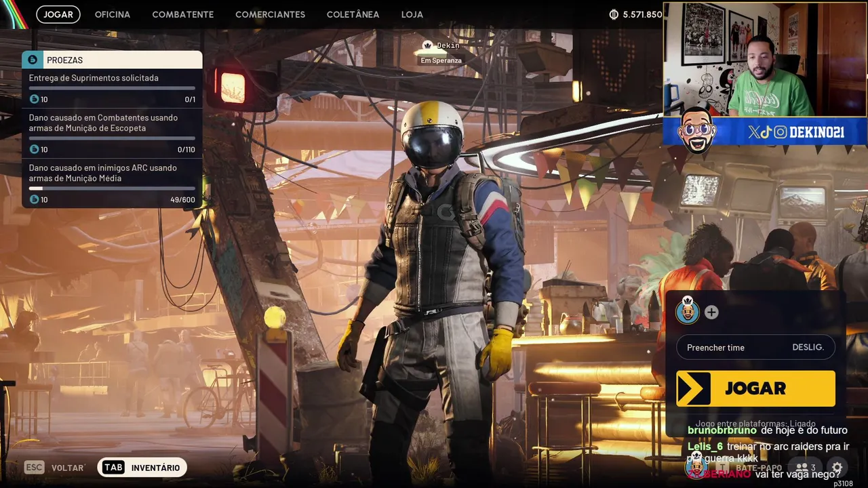868x488 pixels.
Task: Switch to the OFICINA tab
Action: (113, 14)
